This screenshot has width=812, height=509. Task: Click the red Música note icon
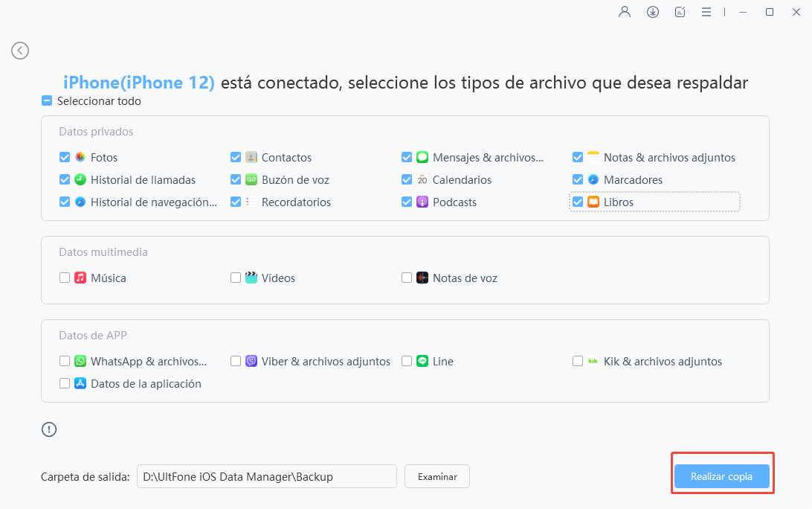click(80, 278)
